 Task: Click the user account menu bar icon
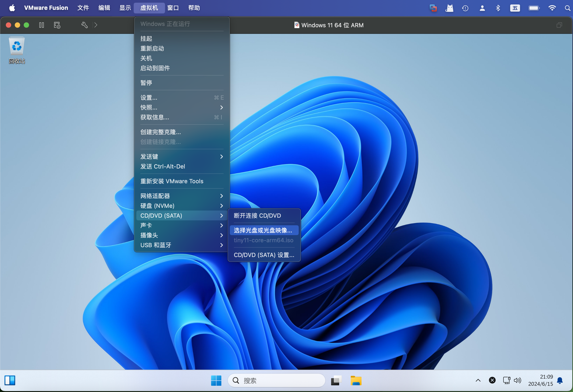click(x=482, y=8)
